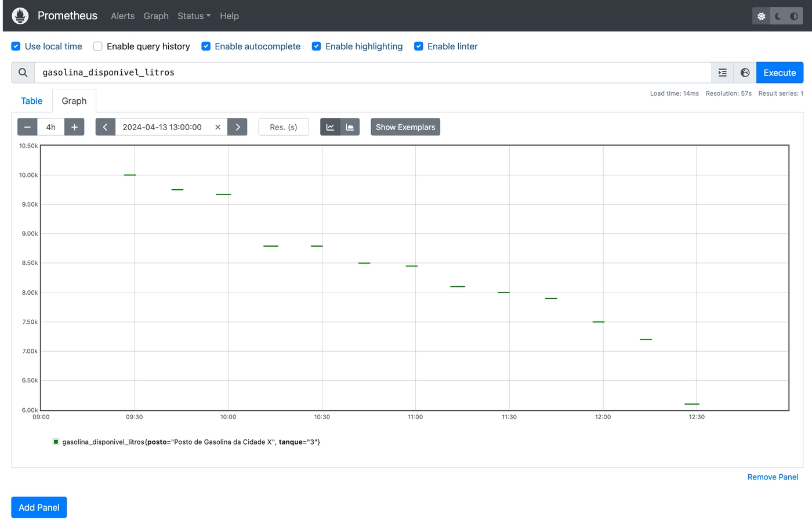Screen dimensions: 812x527
Task: Click the format expression icon
Action: coord(722,73)
